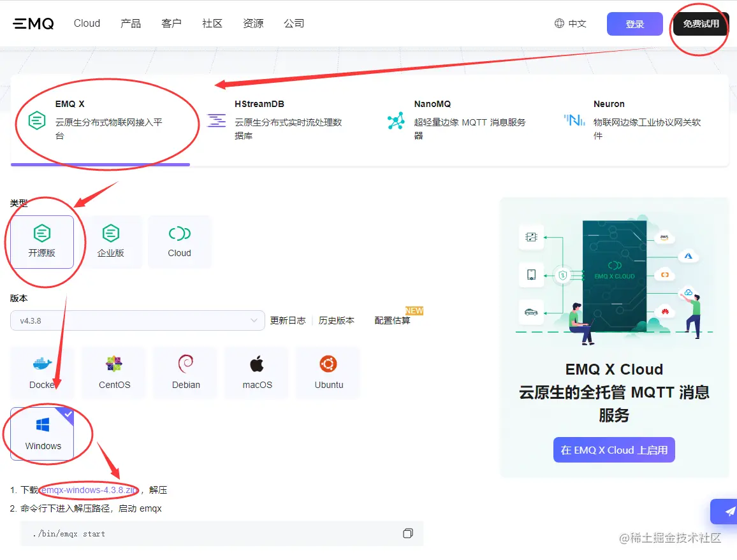Open the 配置估算 link
Image resolution: width=737 pixels, height=560 pixels.
tap(393, 320)
